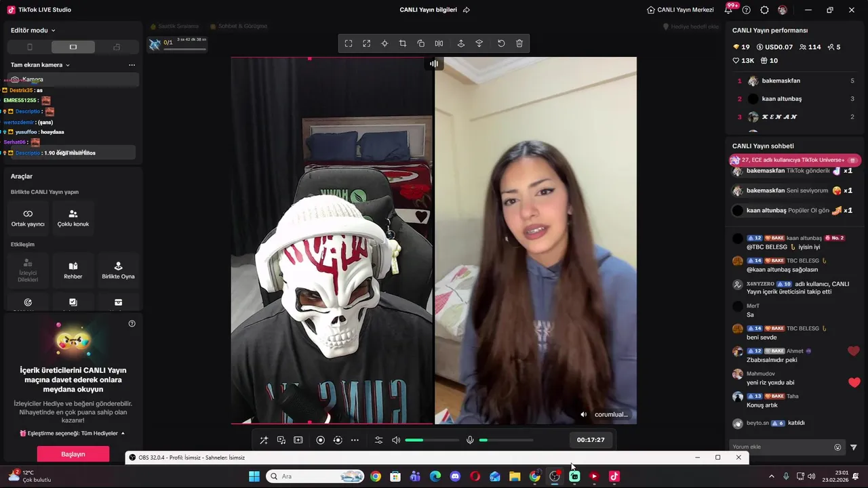Image resolution: width=868 pixels, height=488 pixels.
Task: Move the source layer down
Action: [x=479, y=43]
